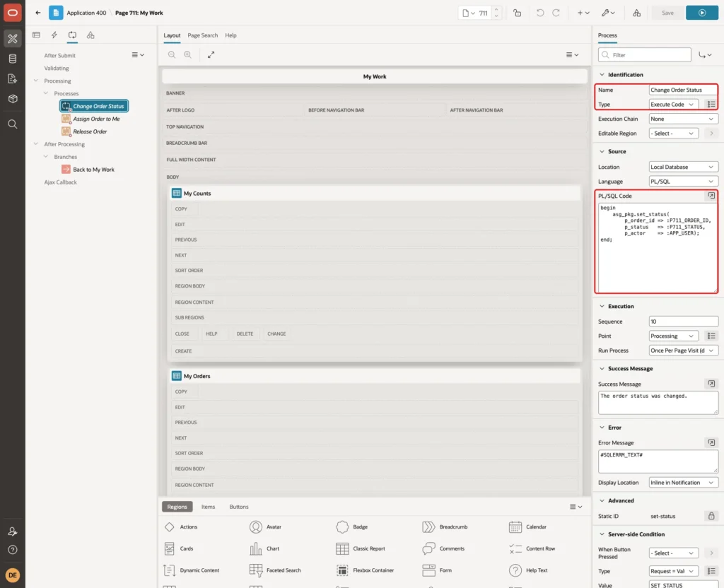Select Release Order process
This screenshot has height=588, width=724.
point(90,131)
